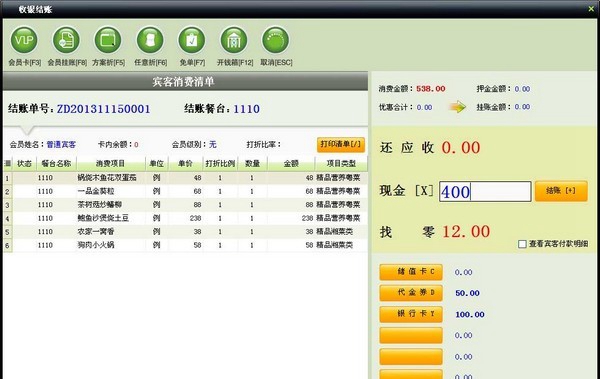Click the 银行卡 amount 100.00
The image size is (600, 379).
point(470,314)
